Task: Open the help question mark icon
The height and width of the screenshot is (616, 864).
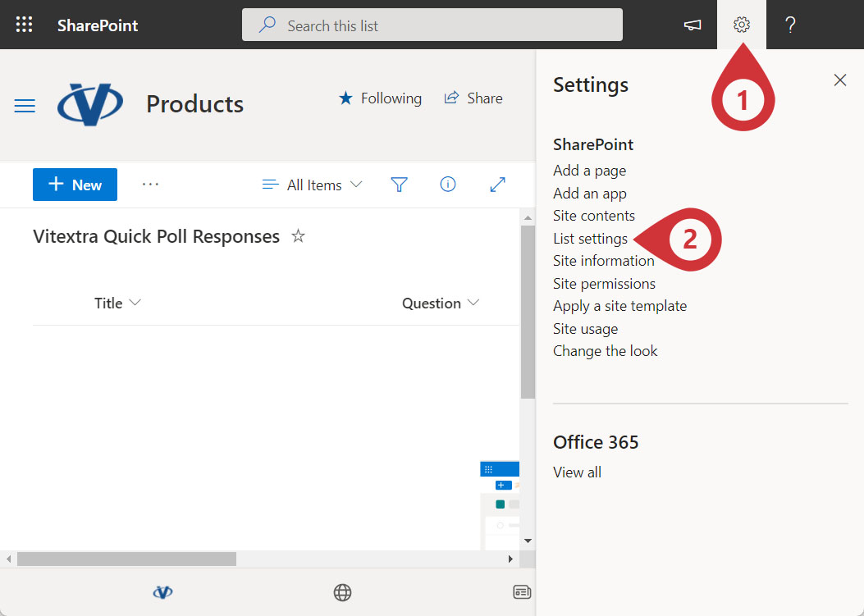Action: coord(790,25)
